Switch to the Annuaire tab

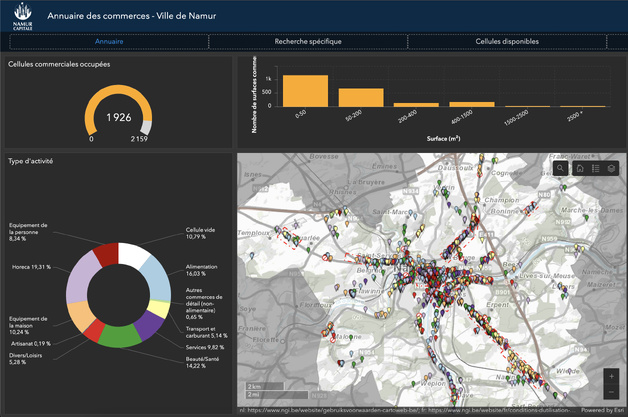(x=109, y=42)
